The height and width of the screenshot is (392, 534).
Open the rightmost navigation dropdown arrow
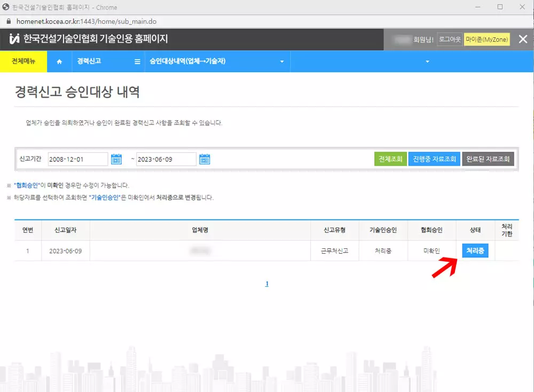pos(427,61)
